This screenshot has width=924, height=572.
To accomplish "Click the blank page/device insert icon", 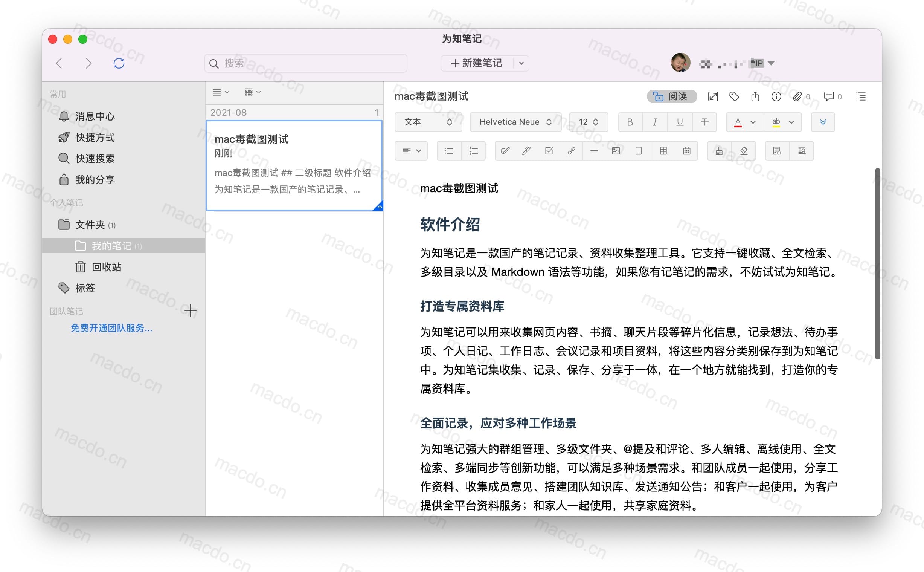I will tap(639, 151).
